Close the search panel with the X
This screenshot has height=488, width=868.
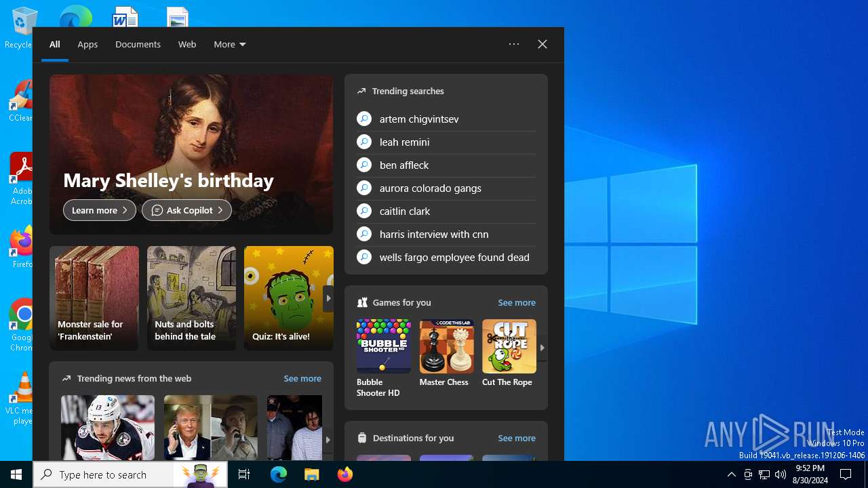coord(542,44)
